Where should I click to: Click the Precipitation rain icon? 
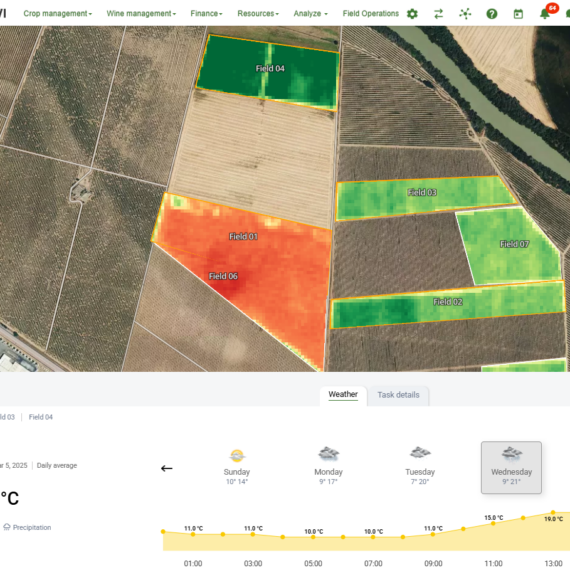pyautogui.click(x=7, y=527)
